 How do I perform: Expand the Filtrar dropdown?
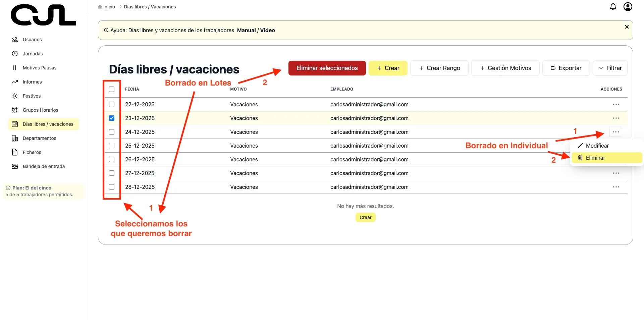[610, 68]
